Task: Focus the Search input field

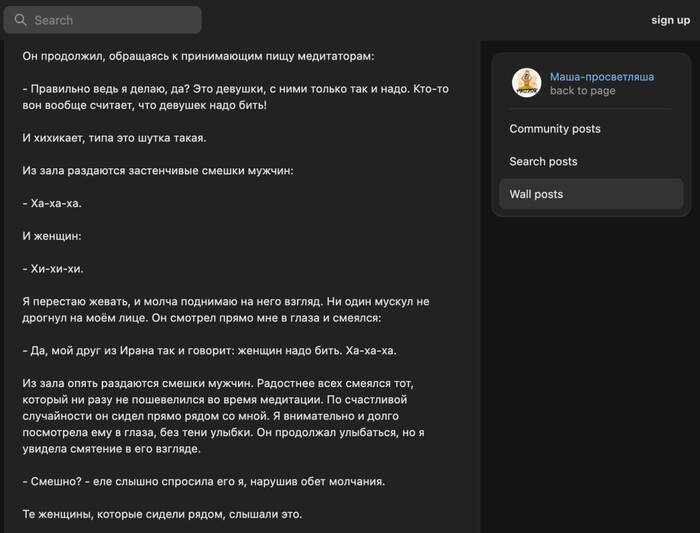Action: tap(102, 20)
